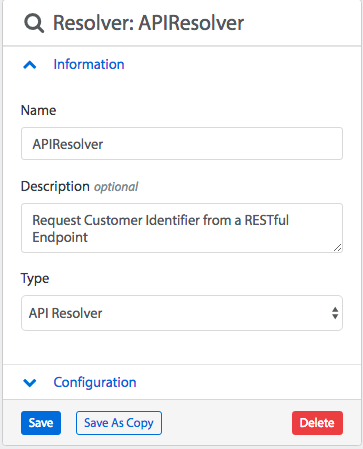The width and height of the screenshot is (363, 449).
Task: Click the Name field label
Action: [x=38, y=110]
